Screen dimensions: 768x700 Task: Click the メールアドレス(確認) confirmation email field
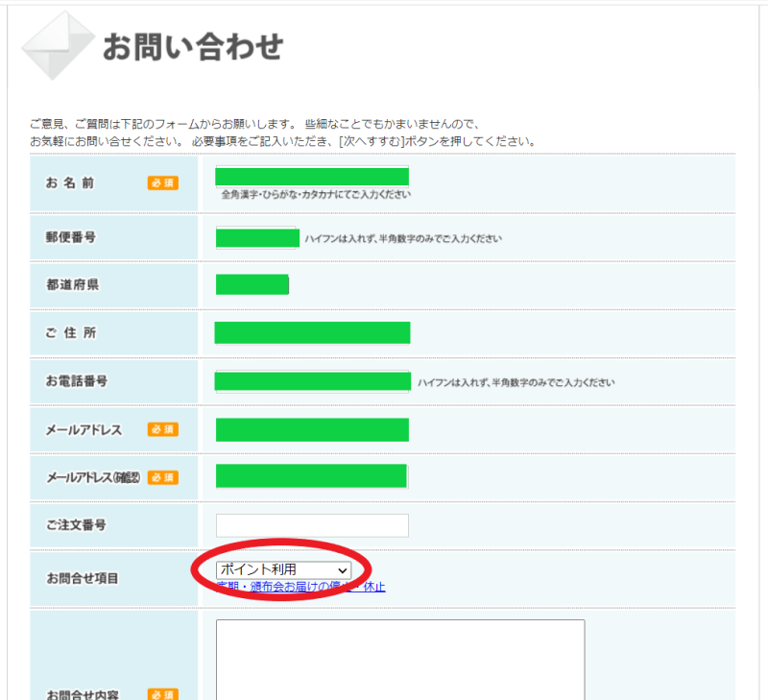(x=312, y=476)
